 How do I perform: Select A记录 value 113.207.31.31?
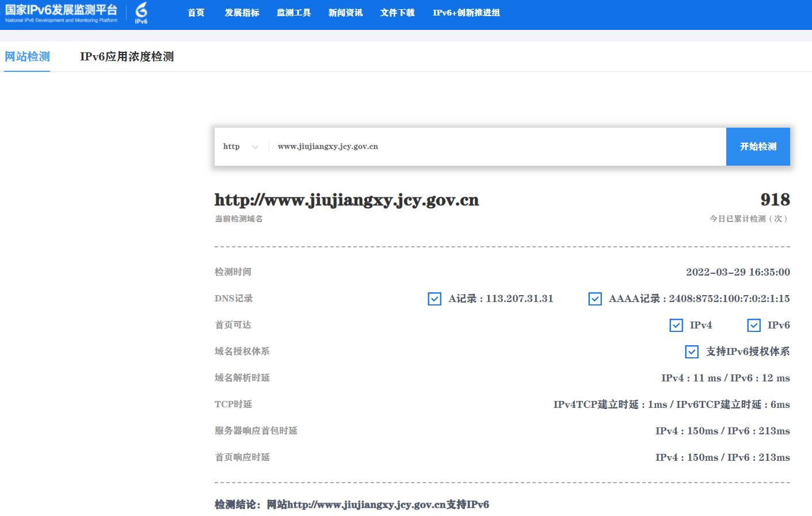click(520, 299)
